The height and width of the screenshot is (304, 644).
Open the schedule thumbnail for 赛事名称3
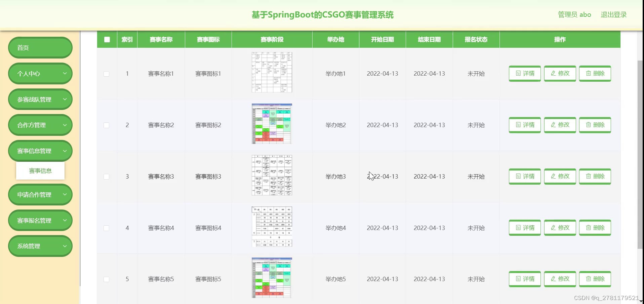[272, 175]
